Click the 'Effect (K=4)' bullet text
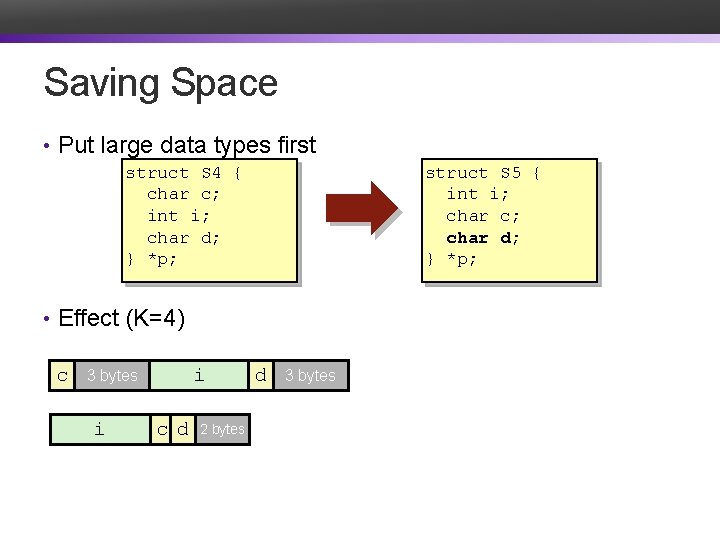 tap(122, 318)
